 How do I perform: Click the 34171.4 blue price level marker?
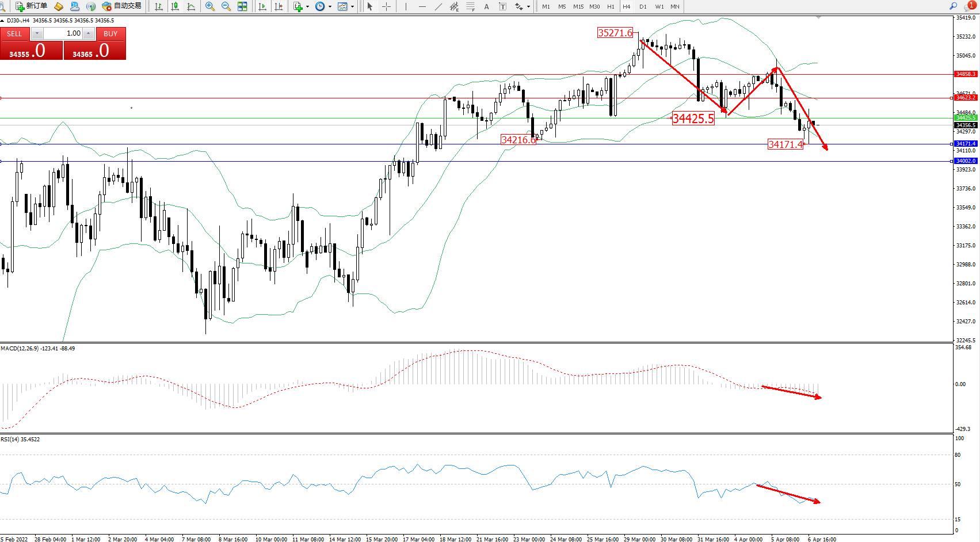[966, 144]
